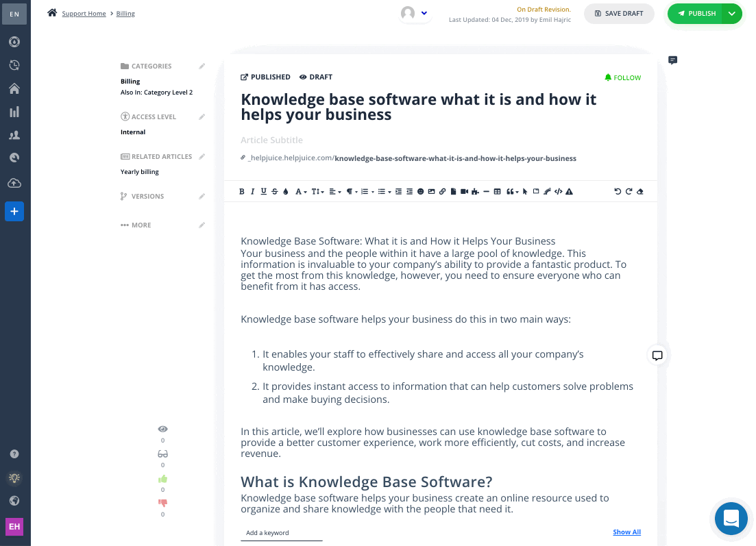Open the code view in toolbar
756x546 pixels.
coord(558,192)
